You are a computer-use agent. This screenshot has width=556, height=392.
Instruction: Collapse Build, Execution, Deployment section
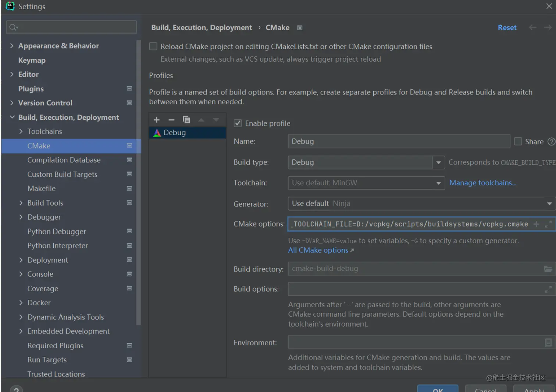tap(12, 117)
